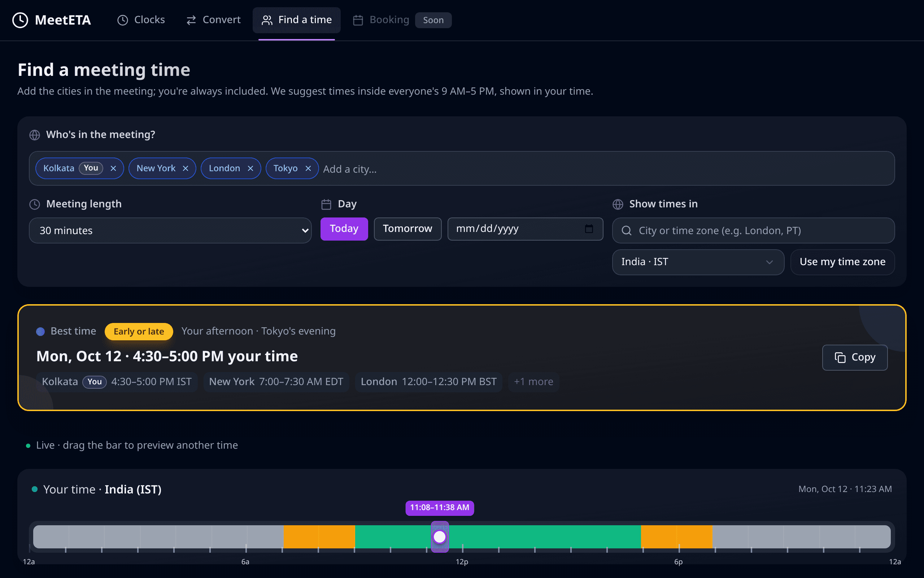Click the globe icon beside Who's in the meeting
Screen dimensions: 924x578
(35, 135)
